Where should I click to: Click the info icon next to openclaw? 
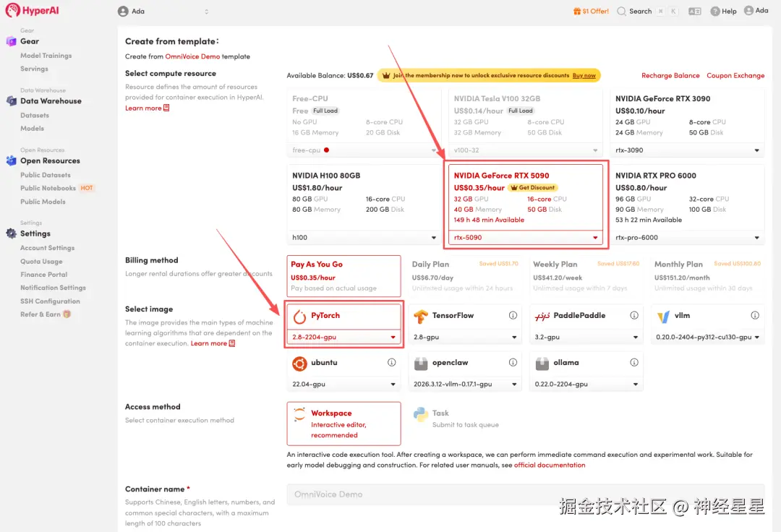(513, 363)
